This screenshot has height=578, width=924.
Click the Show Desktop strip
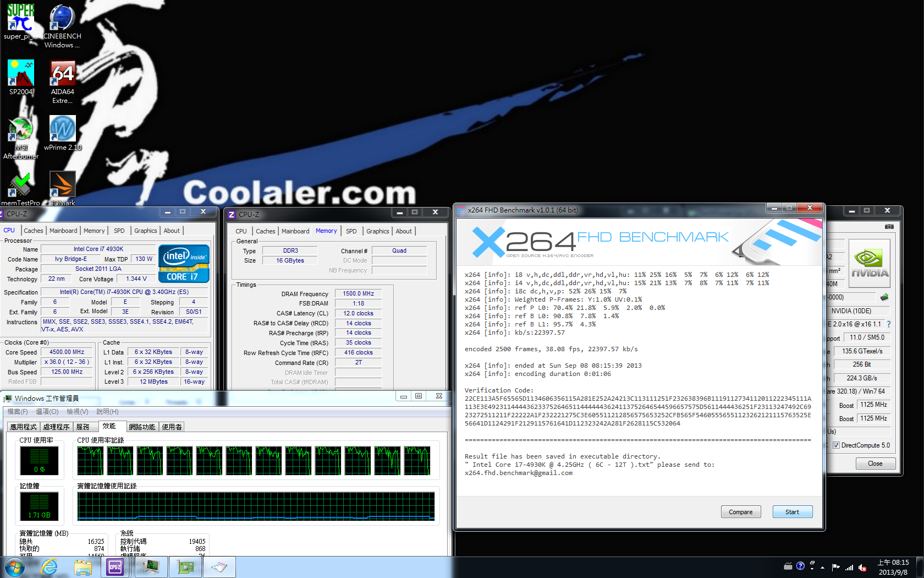(x=920, y=567)
